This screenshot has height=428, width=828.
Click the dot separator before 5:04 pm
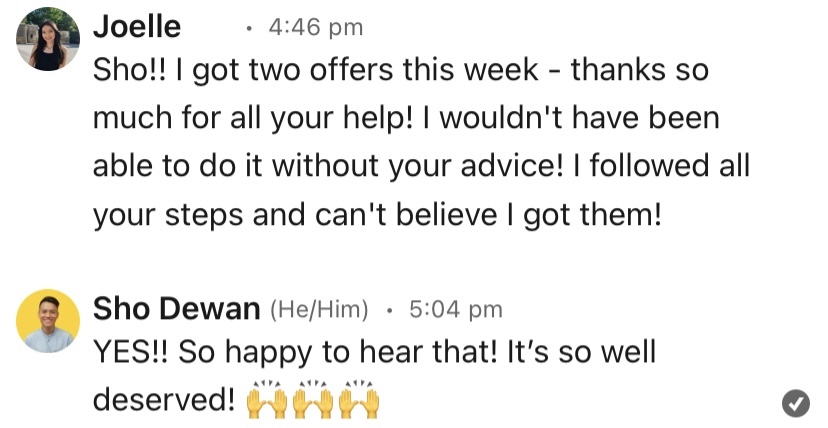tap(389, 310)
